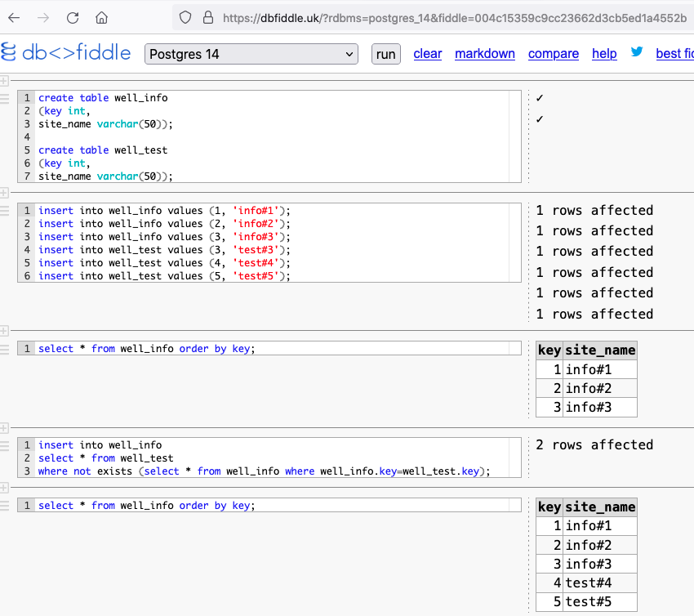The height and width of the screenshot is (616, 694).
Task: Click the insert line with 'info#2' value
Action: [x=164, y=224]
